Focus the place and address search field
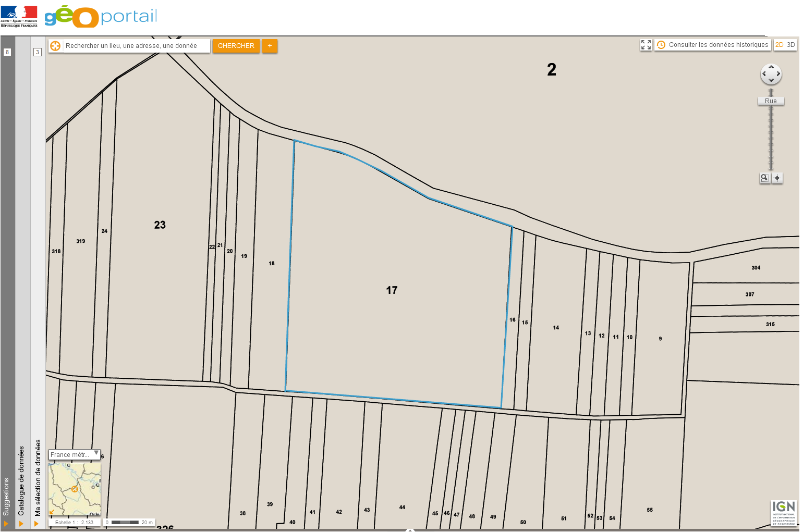The width and height of the screenshot is (803, 532). [137, 46]
